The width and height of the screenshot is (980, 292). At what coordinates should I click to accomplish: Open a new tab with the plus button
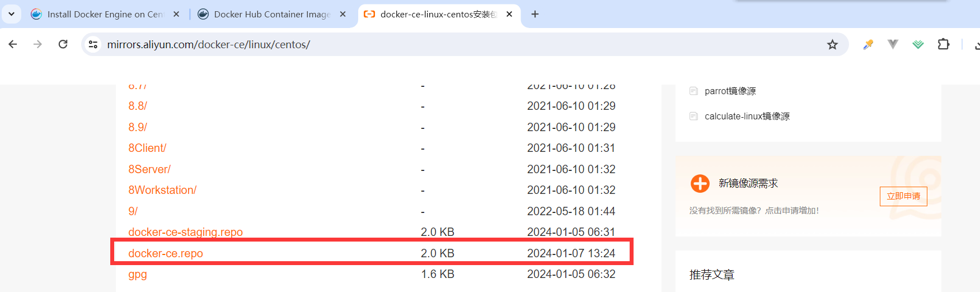535,14
